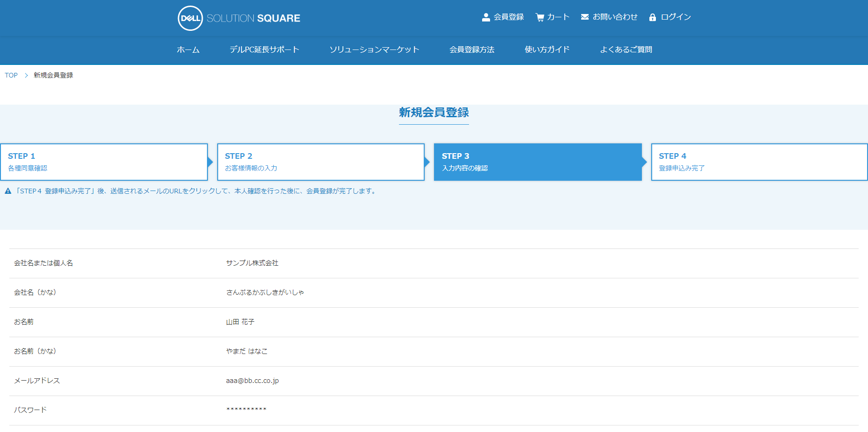Click the さんぷるかぶしきがいしゃ value
The image size is (868, 432).
pyautogui.click(x=265, y=292)
